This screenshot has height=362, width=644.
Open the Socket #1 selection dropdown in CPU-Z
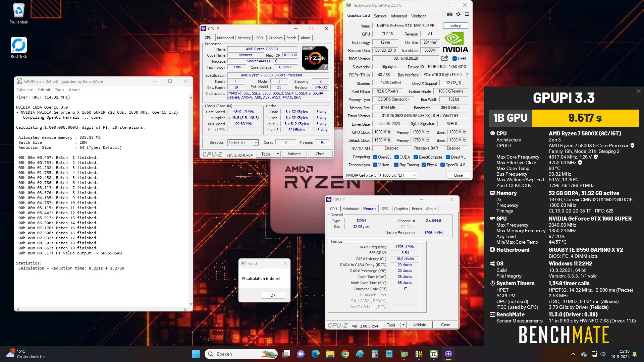click(x=243, y=142)
